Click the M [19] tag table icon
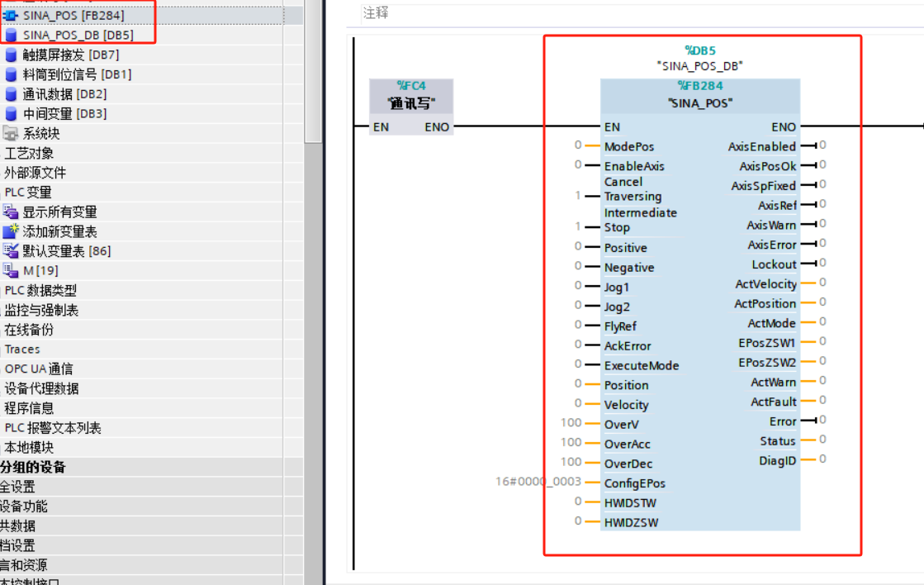This screenshot has height=585, width=924. point(11,271)
